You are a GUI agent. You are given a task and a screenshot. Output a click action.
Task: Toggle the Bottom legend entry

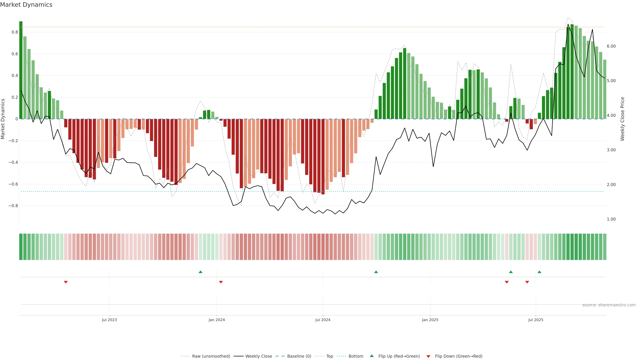pos(356,356)
